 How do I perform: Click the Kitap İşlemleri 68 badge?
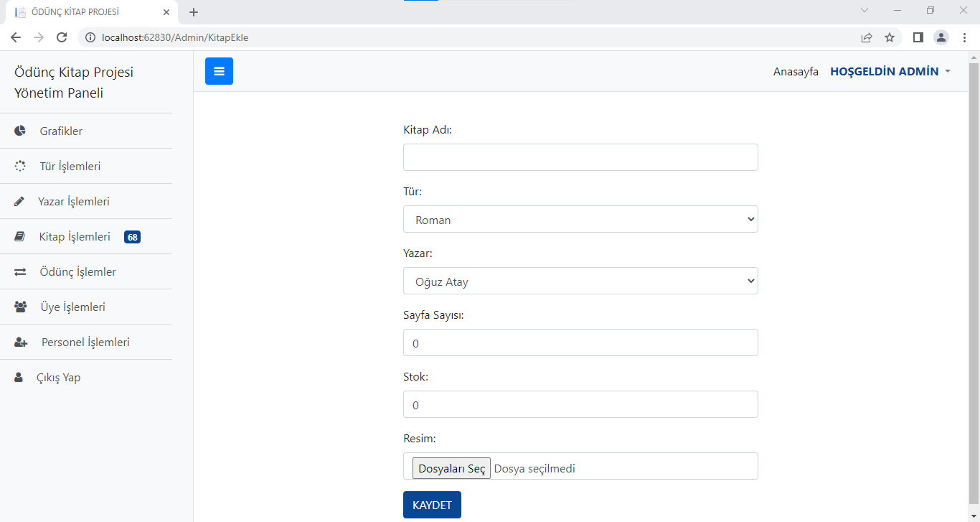tap(132, 236)
